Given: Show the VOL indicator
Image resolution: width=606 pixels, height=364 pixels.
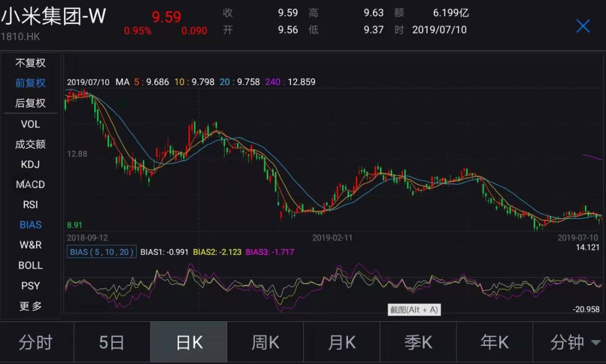Looking at the screenshot, I should pyautogui.click(x=30, y=124).
